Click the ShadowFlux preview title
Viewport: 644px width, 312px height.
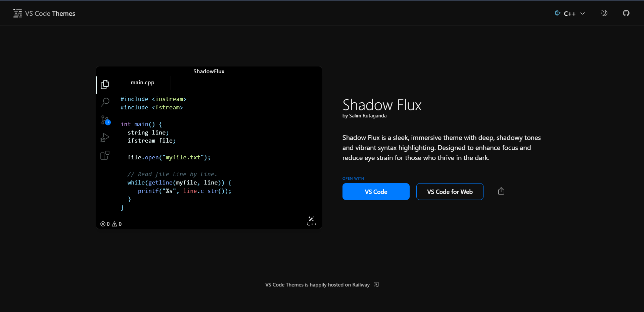[209, 71]
